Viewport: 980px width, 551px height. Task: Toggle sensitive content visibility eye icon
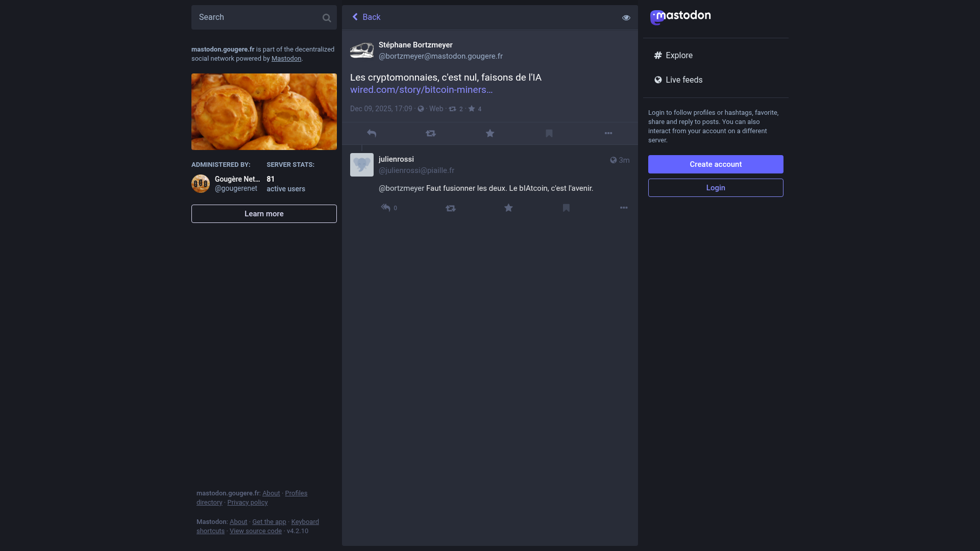point(626,17)
